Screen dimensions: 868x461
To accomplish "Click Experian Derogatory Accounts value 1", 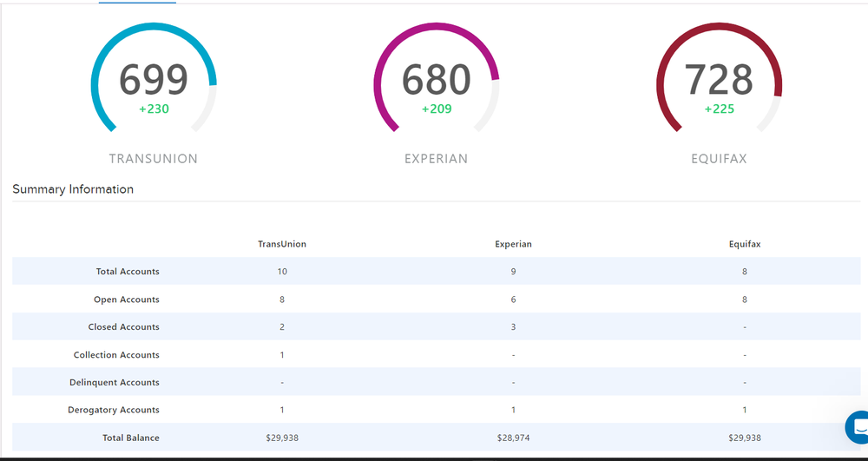I will coord(513,410).
